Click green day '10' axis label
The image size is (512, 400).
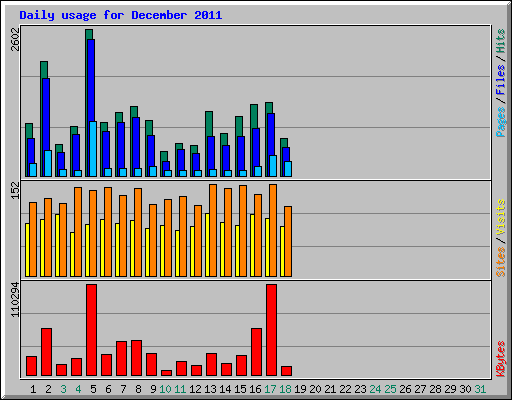coord(165,389)
